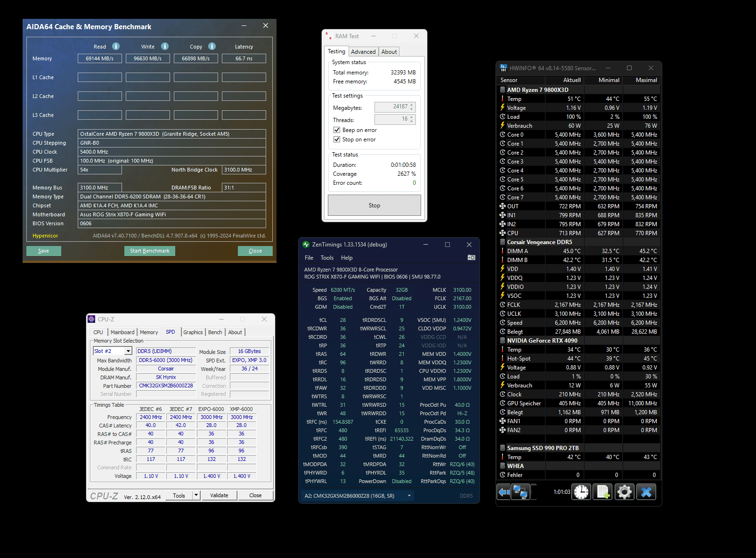Viewport: 756px width, 558px height.
Task: Click the tRFC (ns) value 154.8387
Action: pos(343,422)
